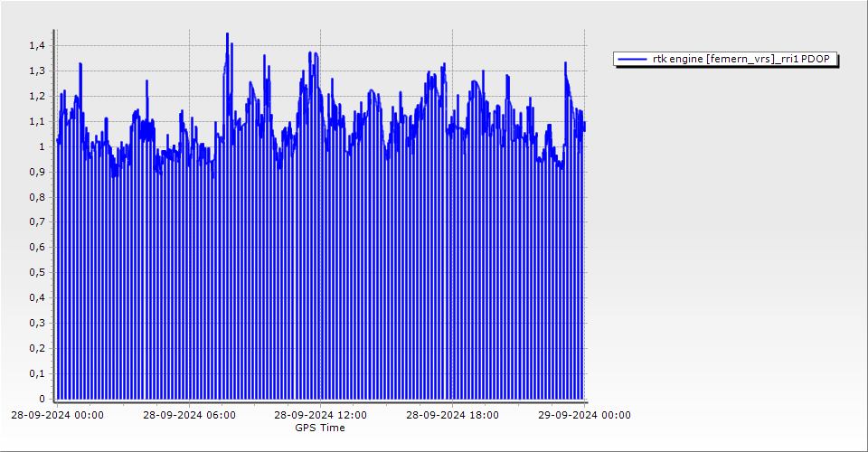Click the 0,3 y-axis tick label

(x=36, y=323)
